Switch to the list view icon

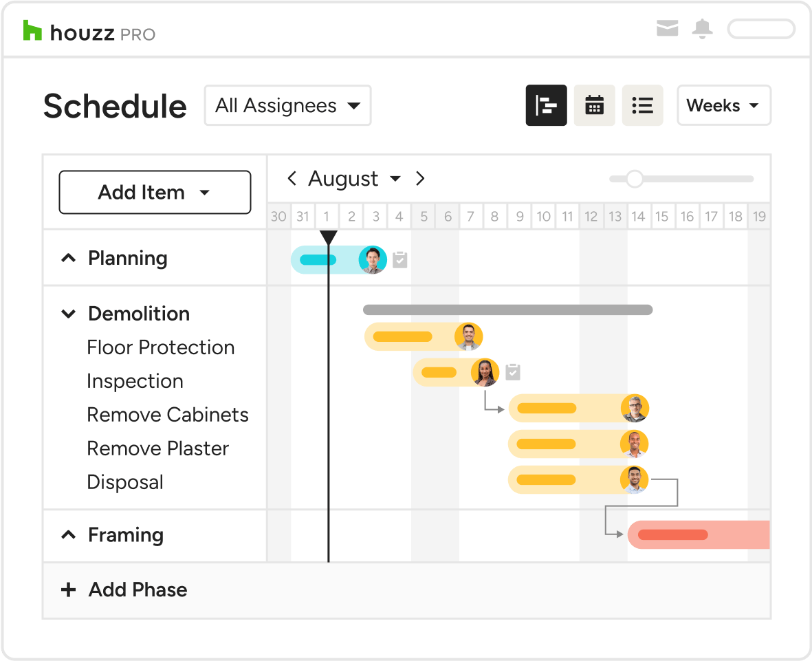(642, 105)
